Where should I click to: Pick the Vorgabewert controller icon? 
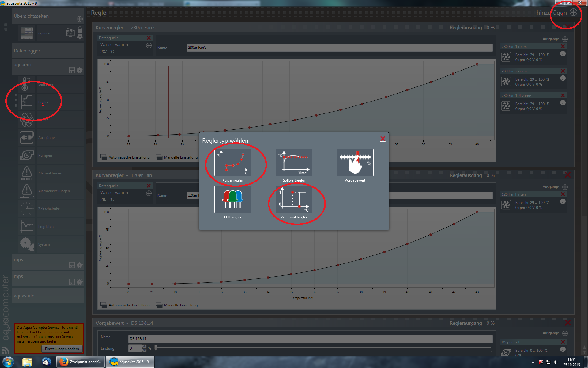tap(355, 163)
